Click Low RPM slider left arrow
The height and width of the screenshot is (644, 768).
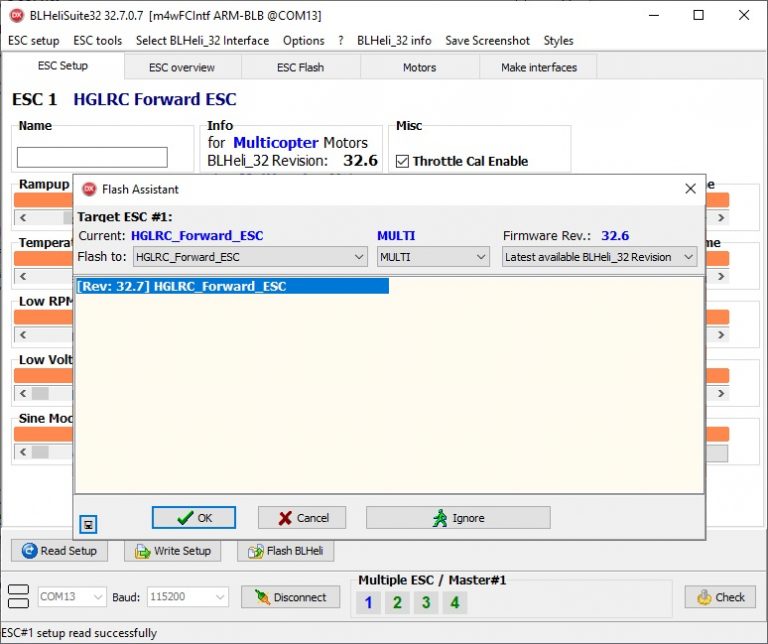tap(23, 335)
